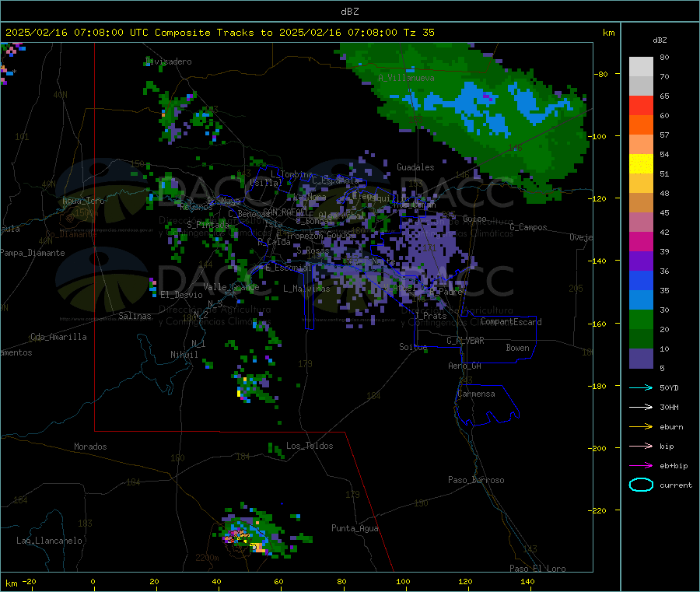Click the 'El_Desvio' map label
The image size is (700, 592).
(x=181, y=295)
